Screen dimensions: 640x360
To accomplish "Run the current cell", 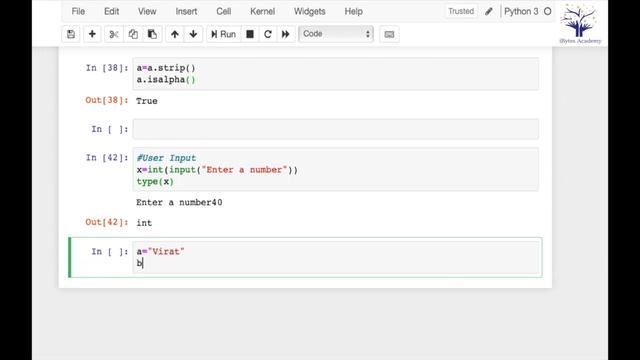I will [223, 34].
